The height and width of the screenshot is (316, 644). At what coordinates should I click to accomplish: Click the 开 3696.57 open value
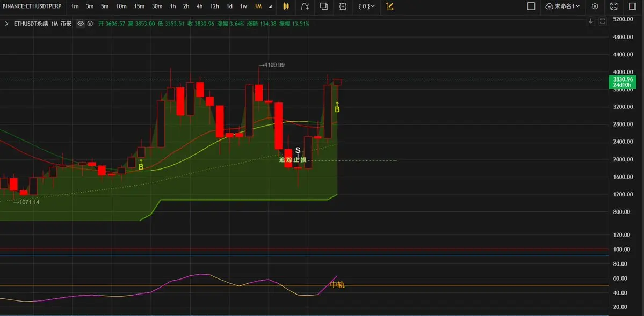click(112, 24)
